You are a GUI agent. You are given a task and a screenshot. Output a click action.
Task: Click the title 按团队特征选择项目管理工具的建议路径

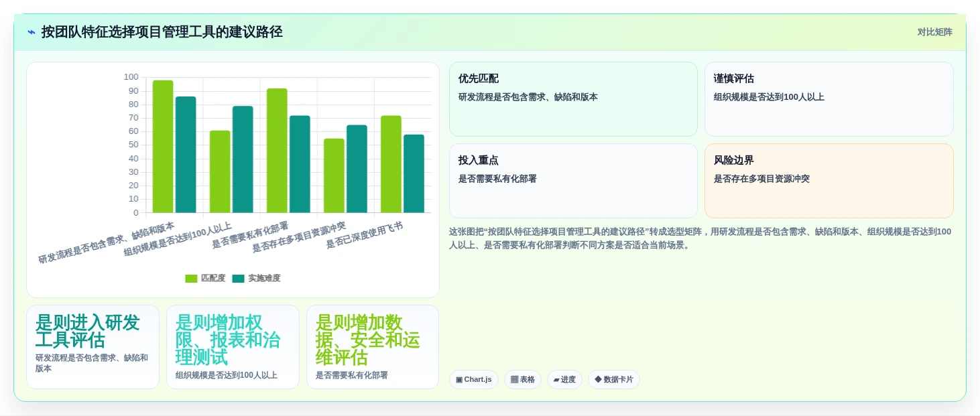click(162, 32)
